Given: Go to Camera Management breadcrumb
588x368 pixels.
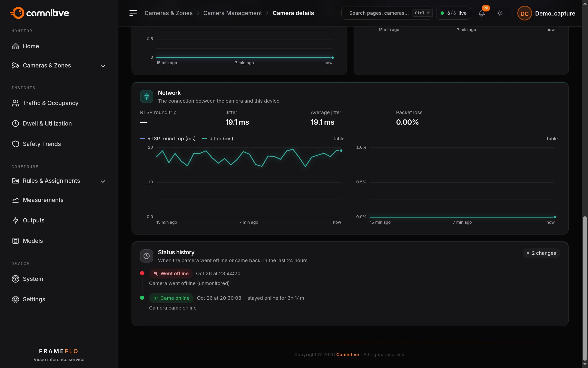Looking at the screenshot, I should pos(233,13).
